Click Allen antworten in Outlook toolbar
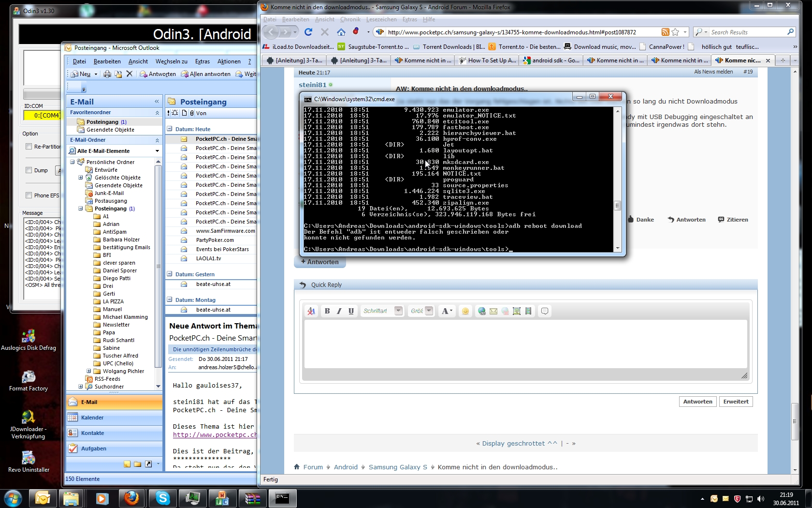This screenshot has height=508, width=812. click(206, 74)
